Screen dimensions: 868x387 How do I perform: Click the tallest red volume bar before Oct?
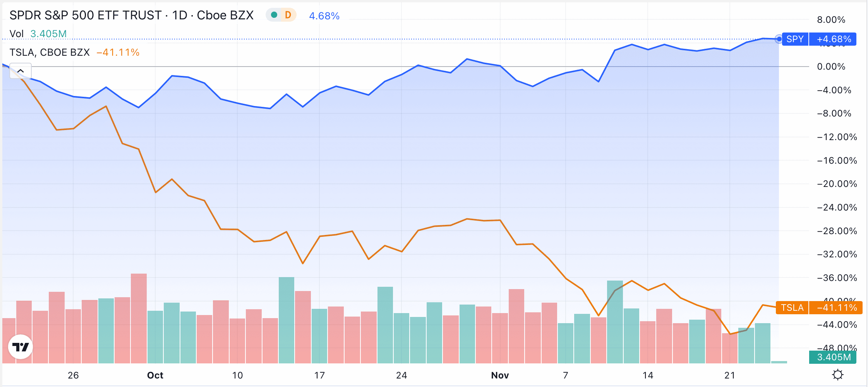click(x=139, y=319)
